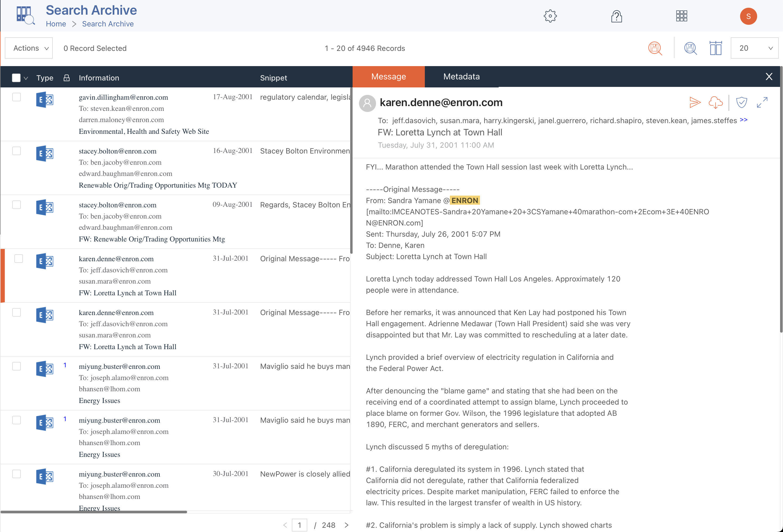The height and width of the screenshot is (532, 783).
Task: Switch to the Metadata tab
Action: pyautogui.click(x=462, y=76)
